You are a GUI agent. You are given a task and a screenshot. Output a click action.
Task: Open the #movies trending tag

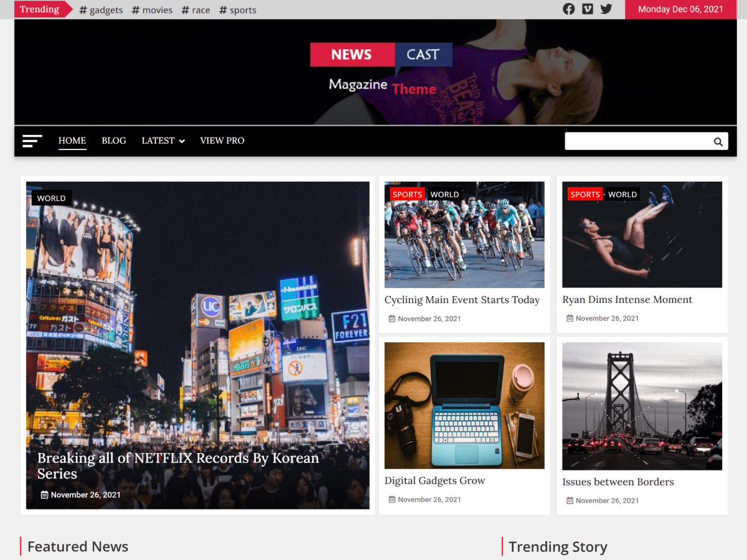coord(152,10)
